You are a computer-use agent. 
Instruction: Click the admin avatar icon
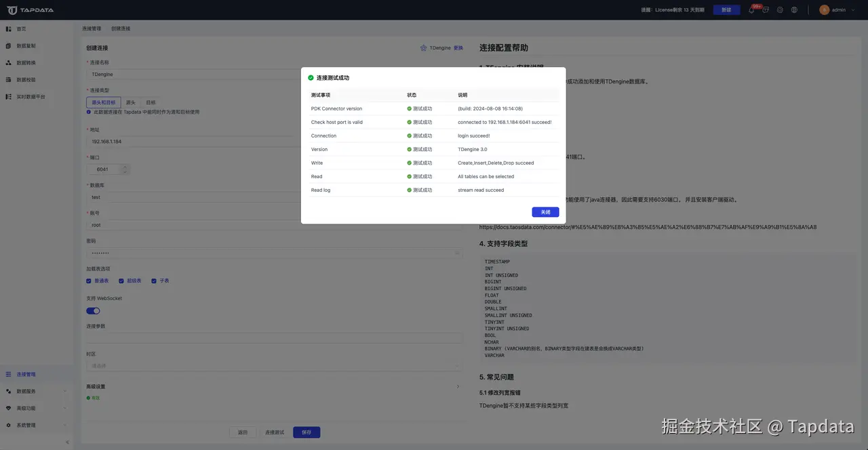click(x=824, y=10)
